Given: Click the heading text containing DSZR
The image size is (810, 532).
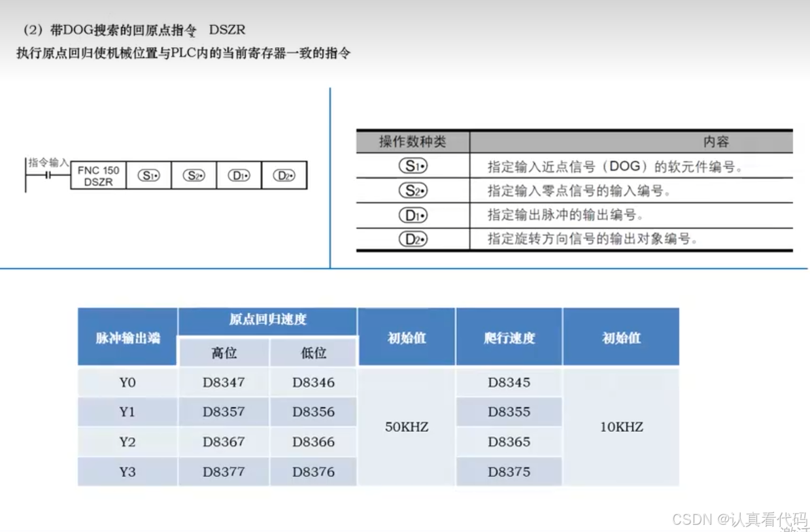Looking at the screenshot, I should [x=135, y=30].
